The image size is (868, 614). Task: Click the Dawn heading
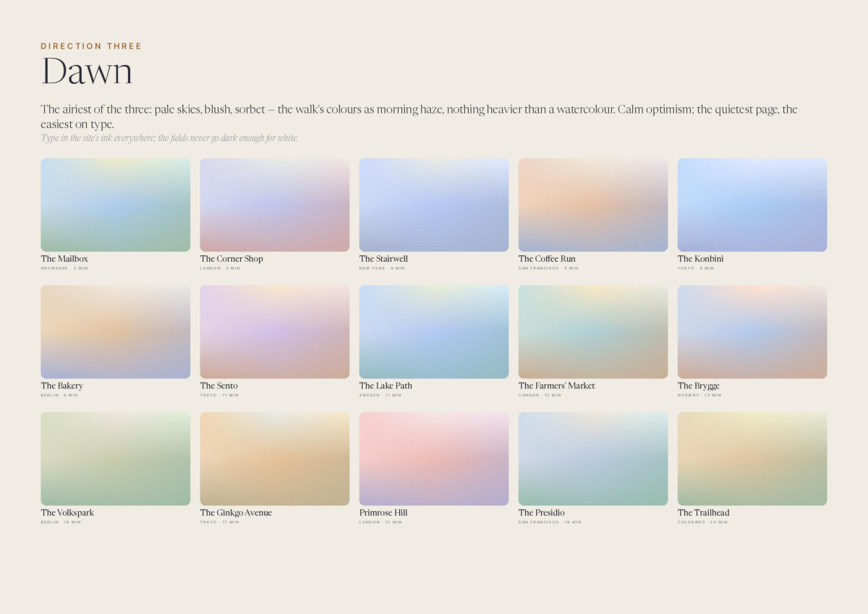pos(87,72)
